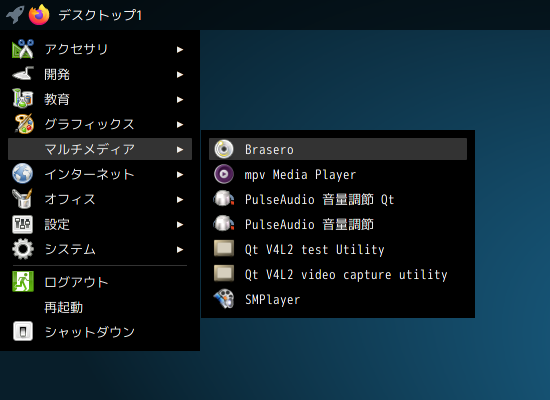Expand the 教育 submenu arrow
The image size is (550, 400).
180,100
